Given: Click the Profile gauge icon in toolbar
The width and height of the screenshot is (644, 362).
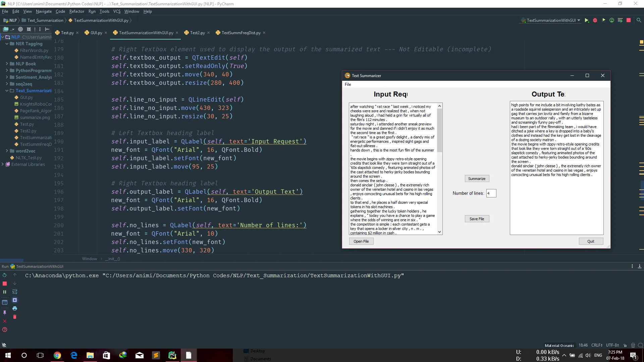Looking at the screenshot, I should 612,20.
